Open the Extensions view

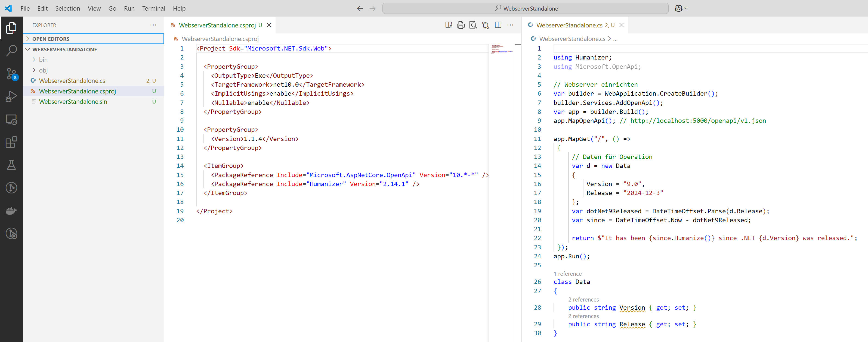[11, 142]
